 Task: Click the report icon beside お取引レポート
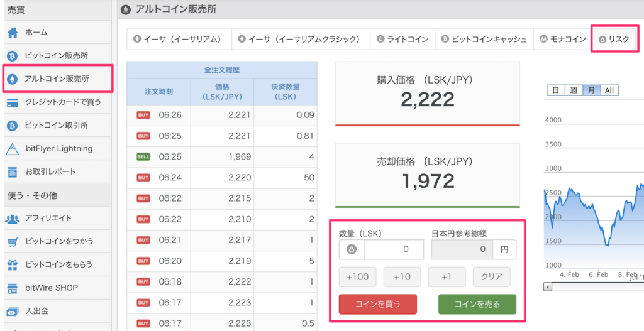pyautogui.click(x=13, y=172)
